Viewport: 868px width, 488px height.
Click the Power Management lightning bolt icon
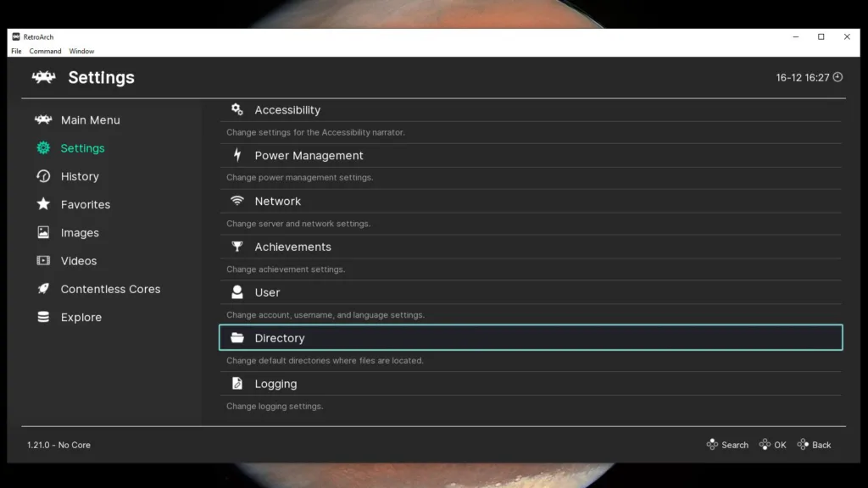point(236,155)
